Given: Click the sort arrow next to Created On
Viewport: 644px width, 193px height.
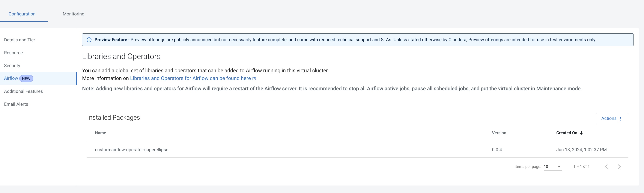Looking at the screenshot, I should pos(581,133).
